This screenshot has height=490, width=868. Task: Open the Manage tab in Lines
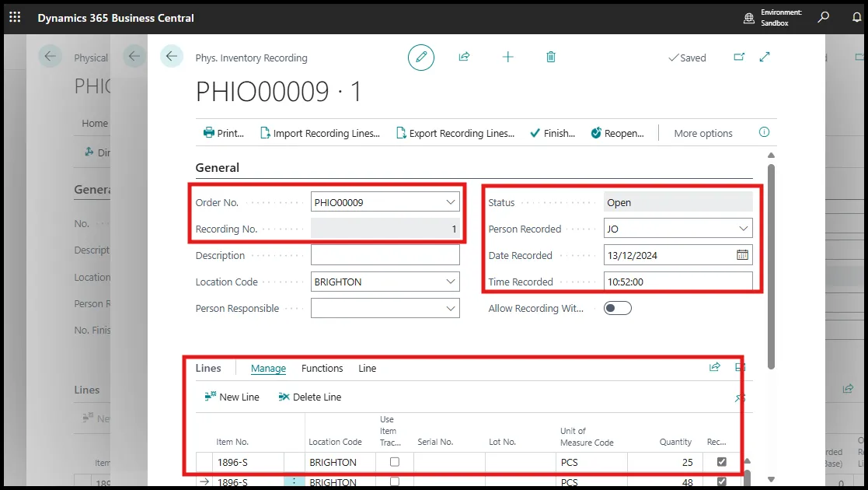pos(269,368)
